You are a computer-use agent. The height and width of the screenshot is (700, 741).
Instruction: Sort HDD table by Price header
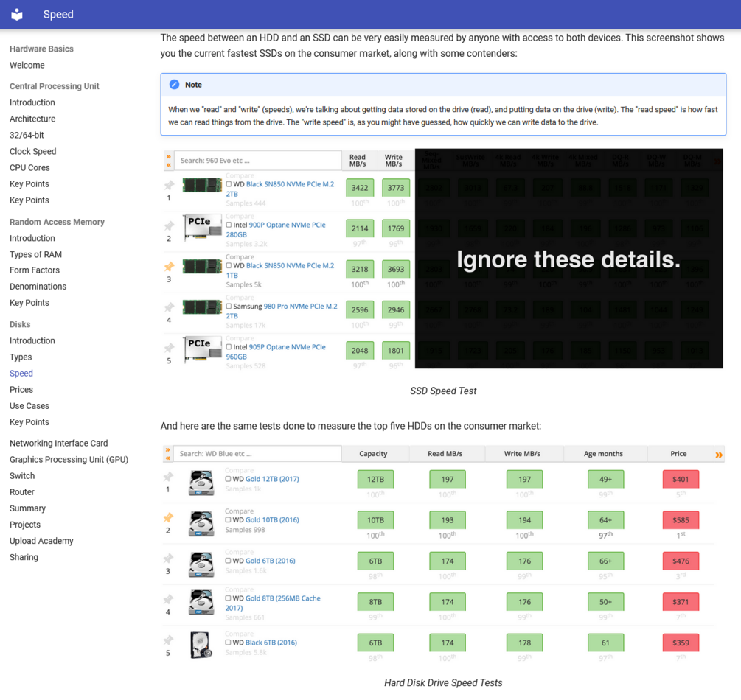pos(678,453)
